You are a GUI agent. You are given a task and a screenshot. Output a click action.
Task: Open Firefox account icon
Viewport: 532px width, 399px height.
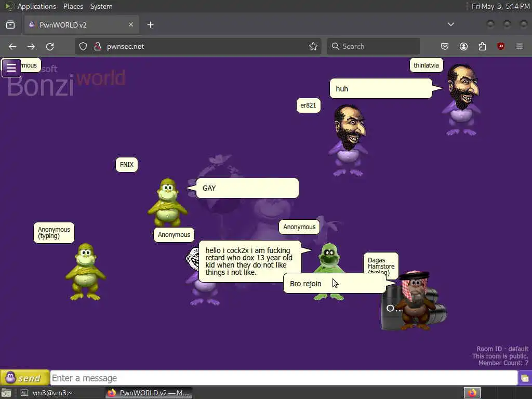(463, 46)
